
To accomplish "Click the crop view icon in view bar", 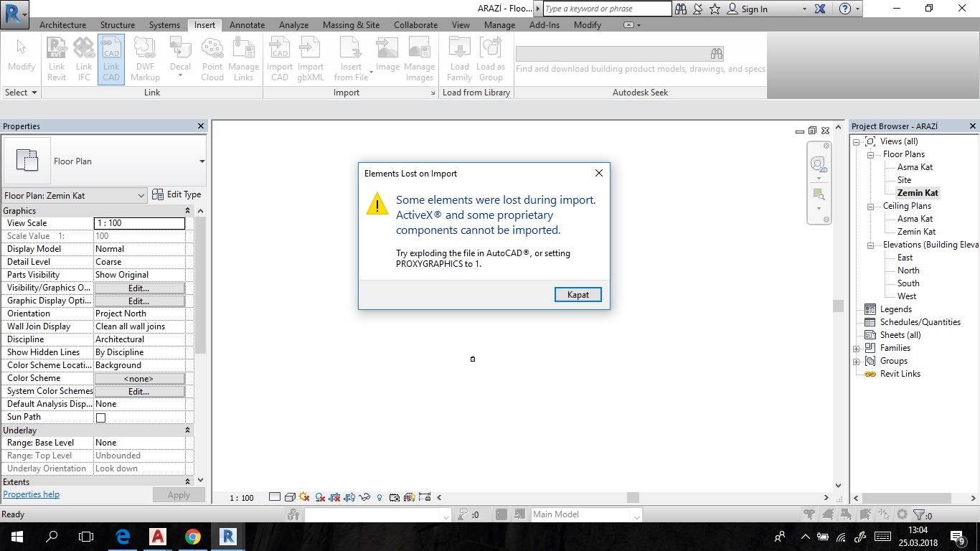I will point(335,497).
